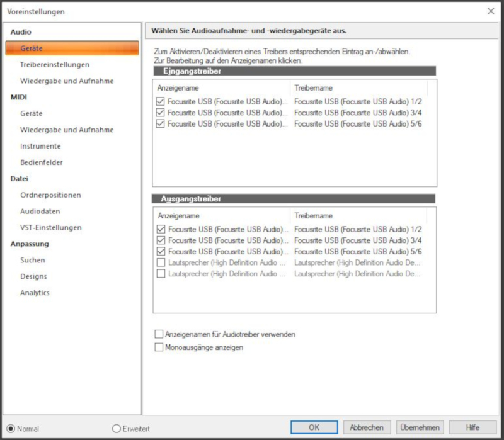Open Audiodaten settings
The width and height of the screenshot is (504, 440).
pyautogui.click(x=40, y=212)
